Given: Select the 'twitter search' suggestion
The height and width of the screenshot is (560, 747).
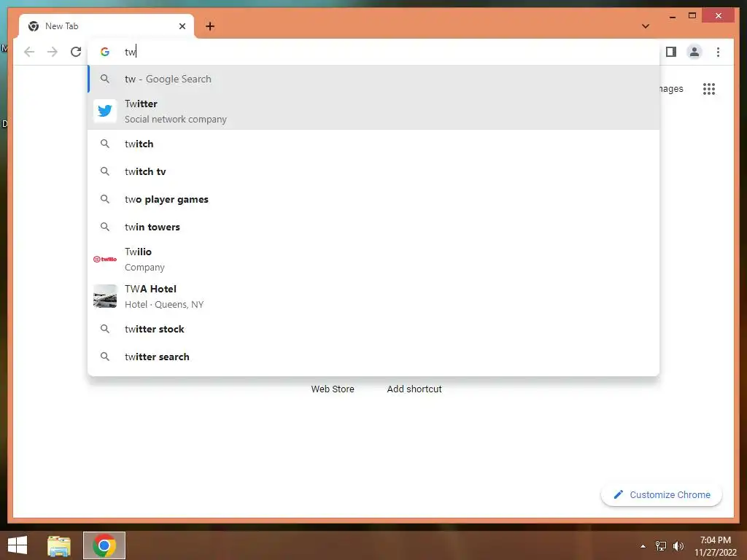Looking at the screenshot, I should [x=374, y=357].
